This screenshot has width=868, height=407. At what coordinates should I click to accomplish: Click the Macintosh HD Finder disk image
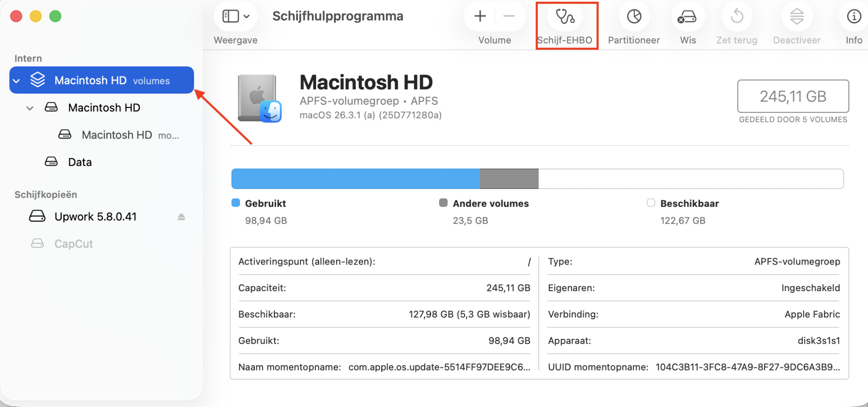point(260,99)
